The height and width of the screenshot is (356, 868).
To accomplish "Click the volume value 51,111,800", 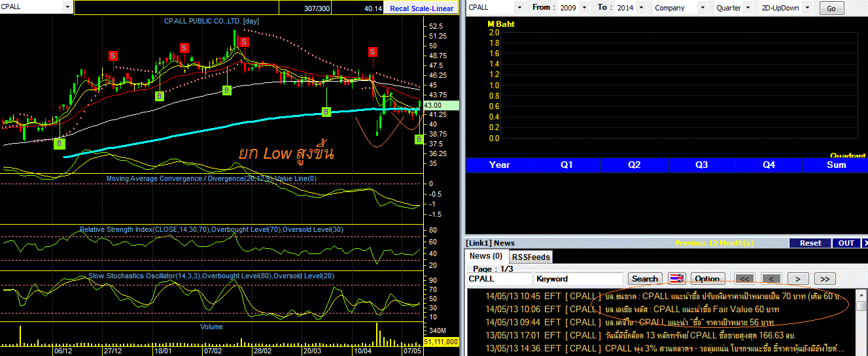I will 441,342.
